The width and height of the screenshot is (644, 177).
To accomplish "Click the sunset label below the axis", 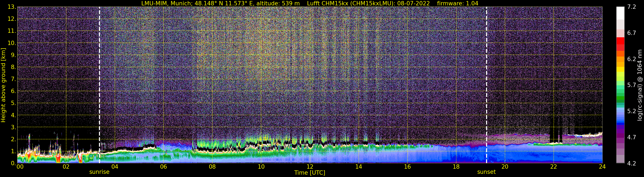I will [x=486, y=172].
